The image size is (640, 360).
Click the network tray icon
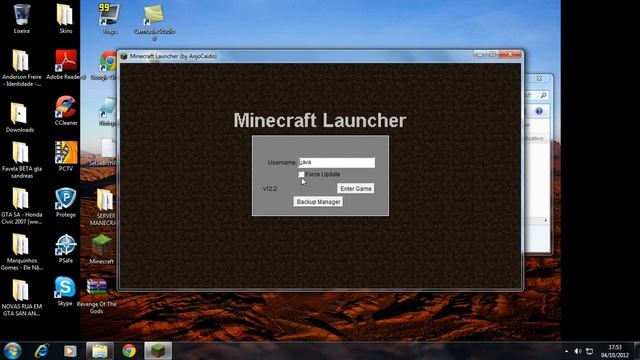(589, 351)
